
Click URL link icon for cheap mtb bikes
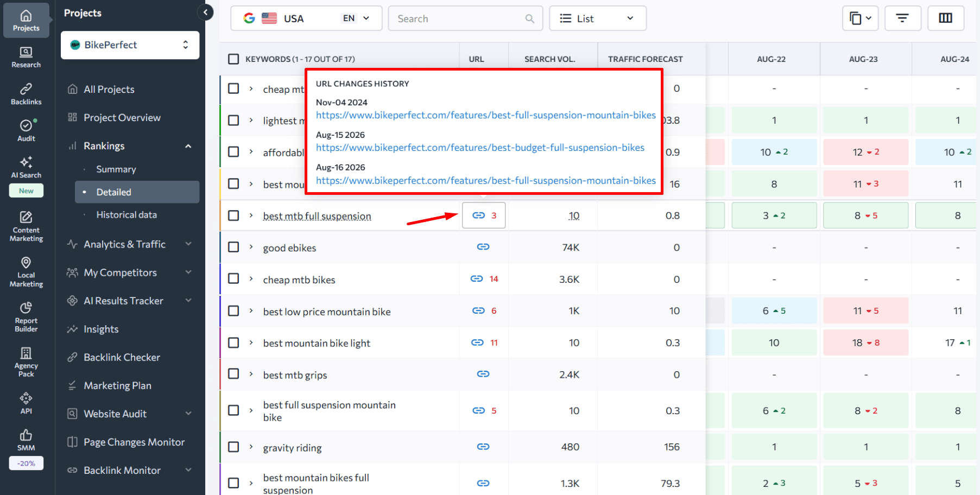pos(477,279)
